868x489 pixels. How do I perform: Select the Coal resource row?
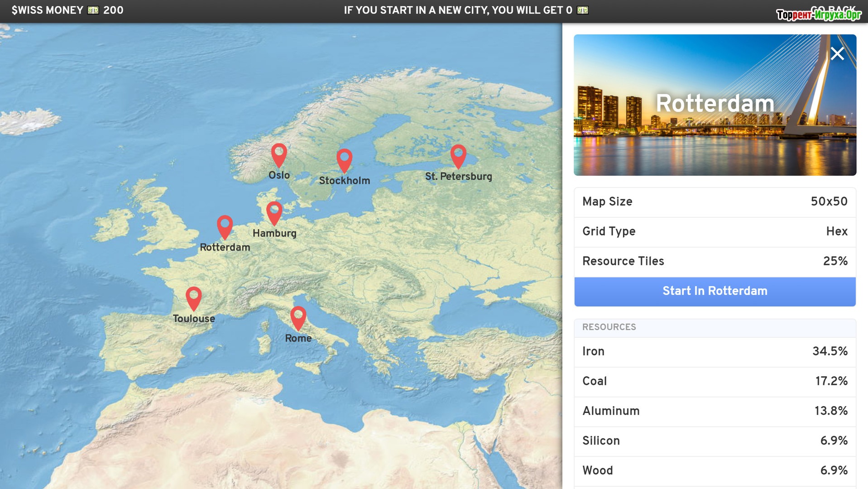click(x=715, y=381)
